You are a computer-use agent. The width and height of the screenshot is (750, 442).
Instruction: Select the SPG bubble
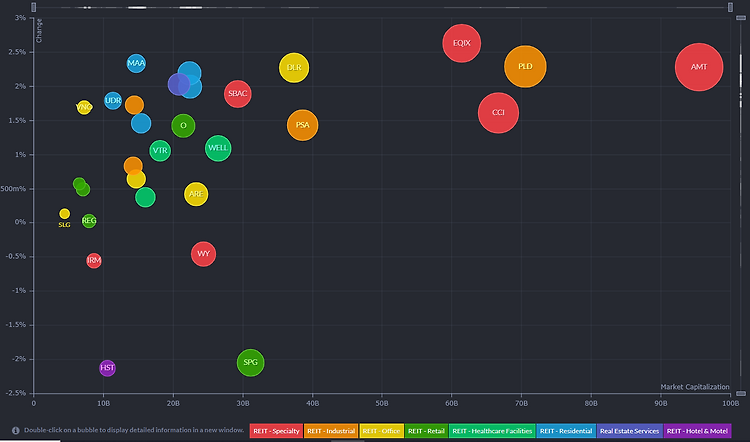[x=251, y=363]
